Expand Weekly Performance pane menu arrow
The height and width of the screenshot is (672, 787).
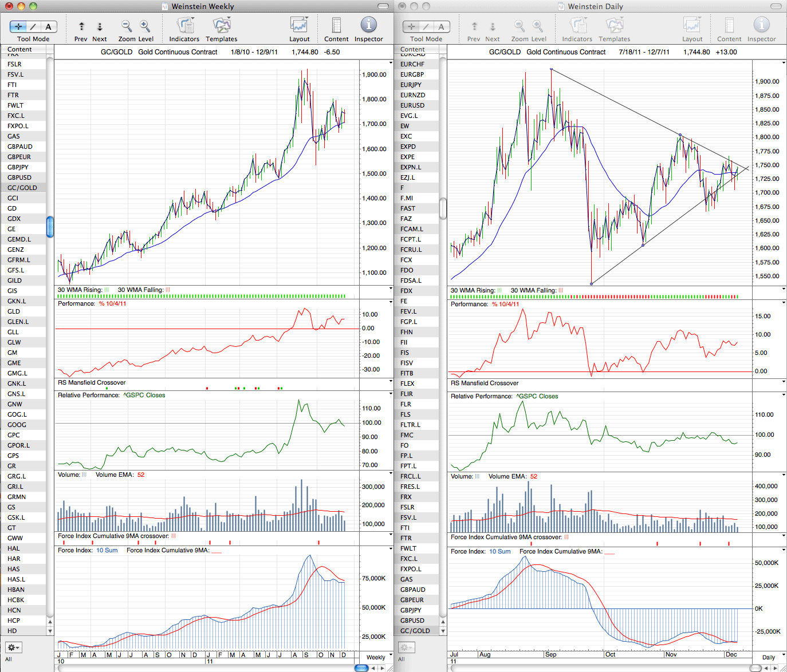[391, 302]
